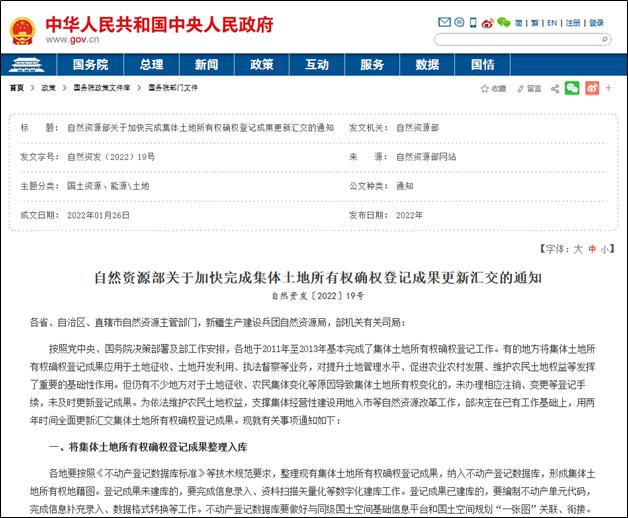Click document number 自然资发〔2022〕19号 in info table
Viewport: 628px width, 518px height.
[x=111, y=157]
